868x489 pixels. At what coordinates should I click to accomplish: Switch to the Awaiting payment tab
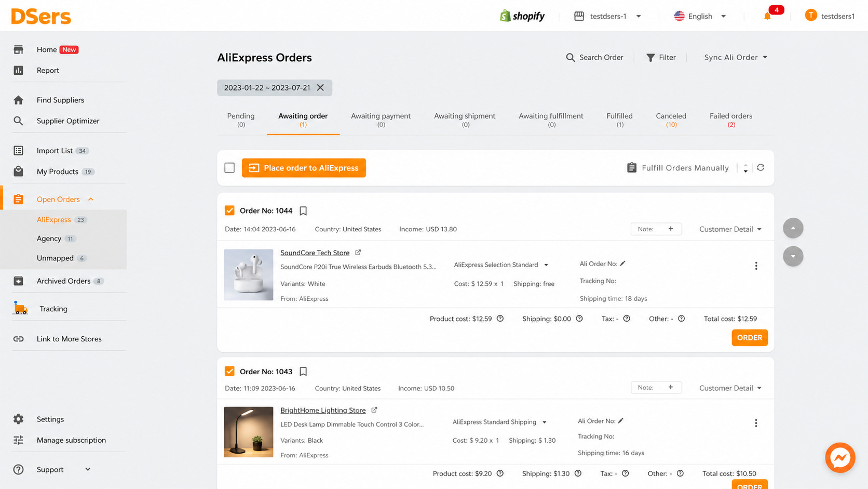pos(381,120)
